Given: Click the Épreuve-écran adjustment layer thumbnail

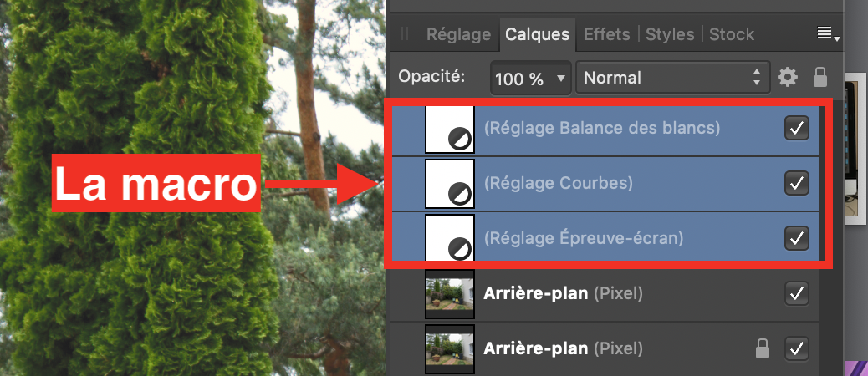Looking at the screenshot, I should (x=450, y=237).
